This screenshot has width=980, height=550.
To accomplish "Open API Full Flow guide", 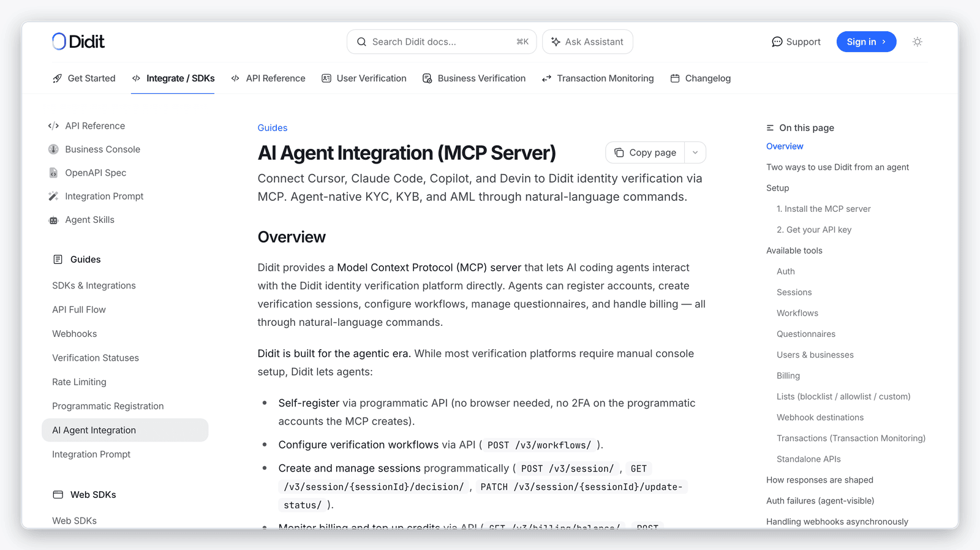I will coord(79,310).
